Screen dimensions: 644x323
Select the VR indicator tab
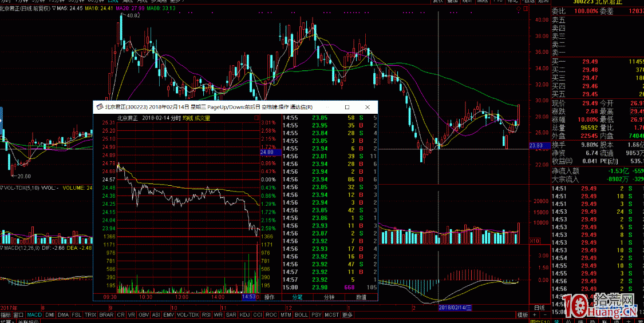pyautogui.click(x=132, y=315)
